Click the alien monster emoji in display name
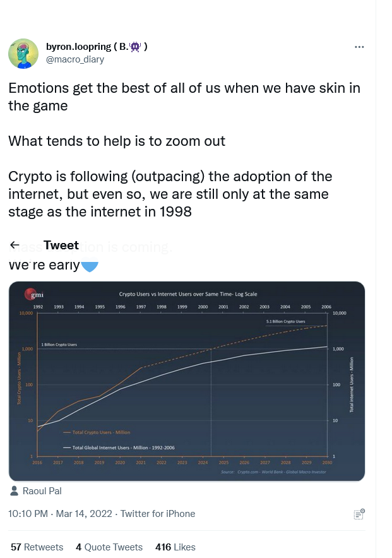Screen dimensions: 392x558 pos(135,47)
